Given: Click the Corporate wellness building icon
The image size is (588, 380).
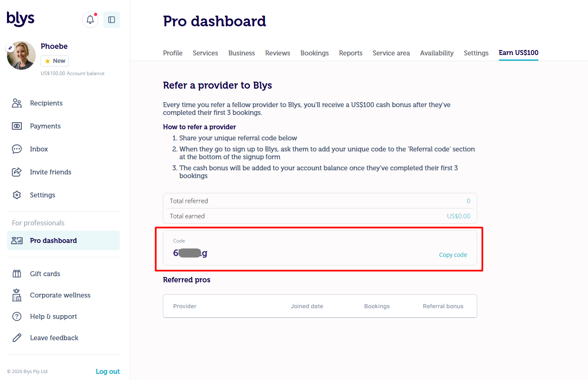Looking at the screenshot, I should (x=17, y=295).
